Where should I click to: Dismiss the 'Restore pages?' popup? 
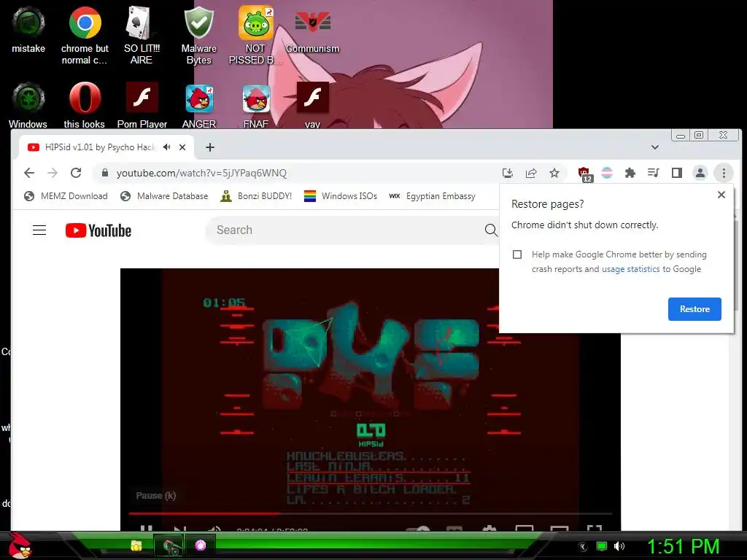(721, 195)
